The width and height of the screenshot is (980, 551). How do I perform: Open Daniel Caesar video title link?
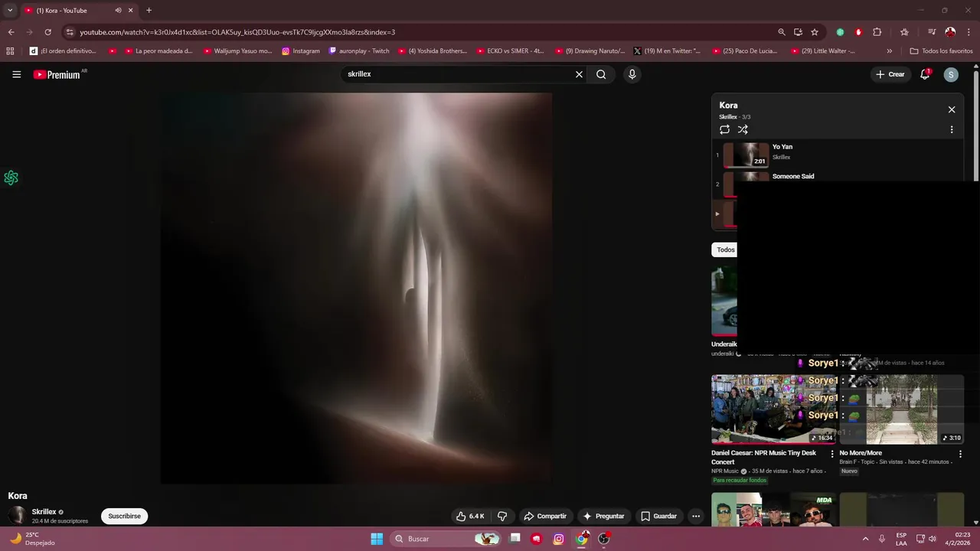point(763,457)
